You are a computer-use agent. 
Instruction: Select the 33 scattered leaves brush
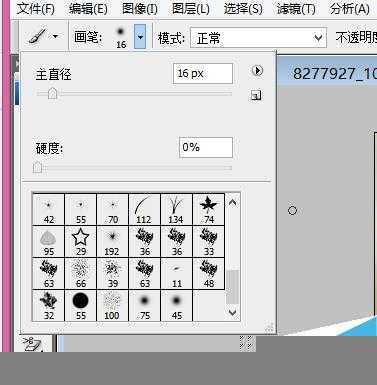click(209, 241)
